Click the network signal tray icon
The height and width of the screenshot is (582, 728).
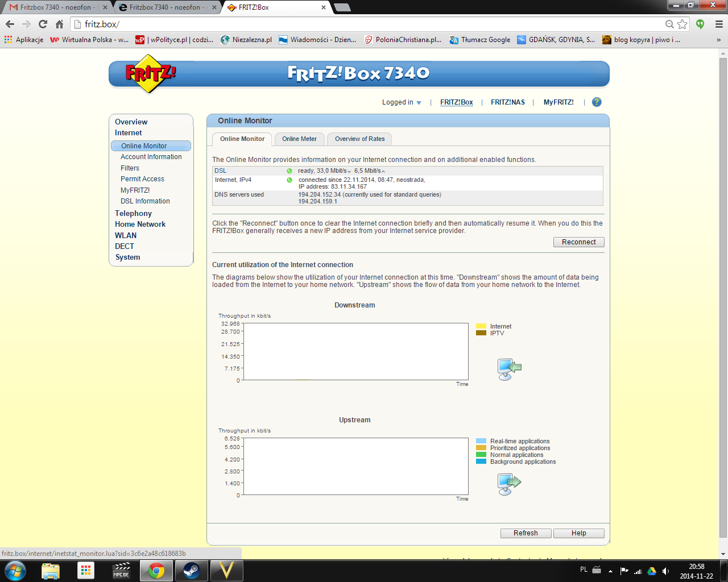(x=638, y=571)
